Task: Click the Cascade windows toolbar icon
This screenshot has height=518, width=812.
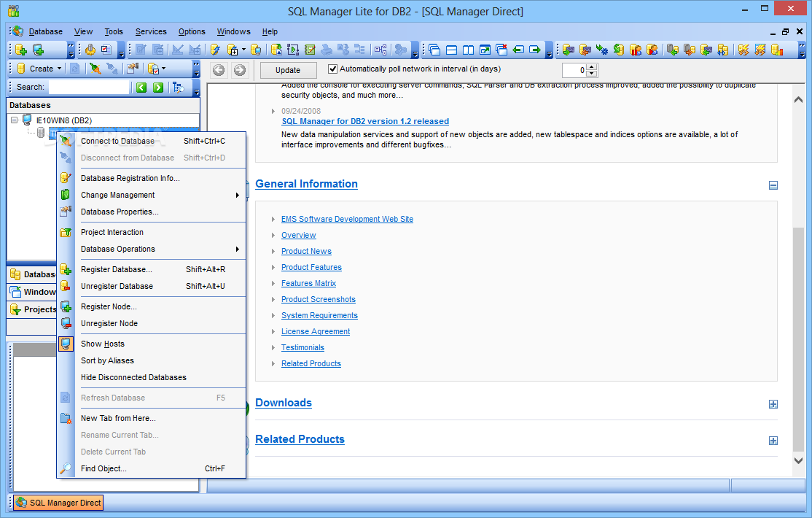Action: [x=435, y=50]
